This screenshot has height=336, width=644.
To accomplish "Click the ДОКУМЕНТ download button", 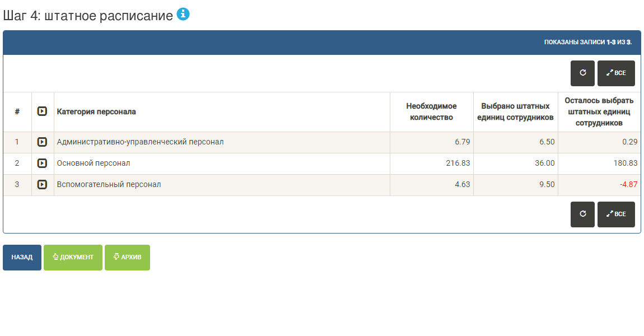I will click(x=73, y=258).
